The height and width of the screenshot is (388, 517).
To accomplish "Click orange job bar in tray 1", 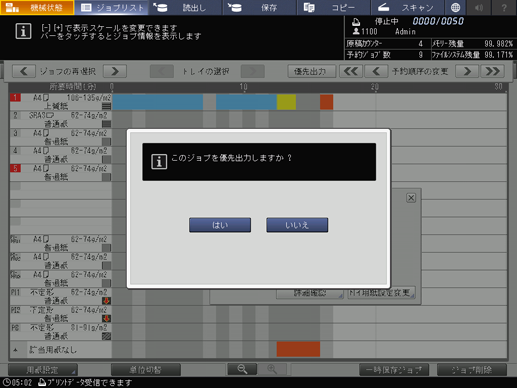I will click(x=326, y=102).
